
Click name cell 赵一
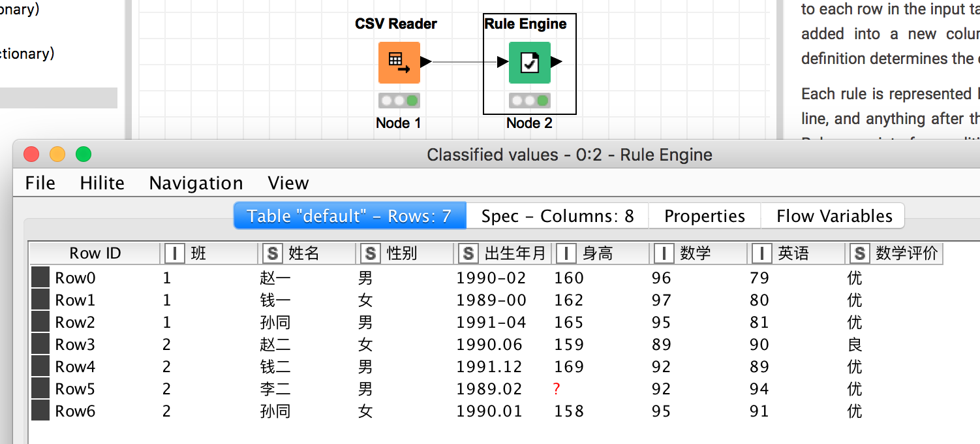pyautogui.click(x=275, y=278)
